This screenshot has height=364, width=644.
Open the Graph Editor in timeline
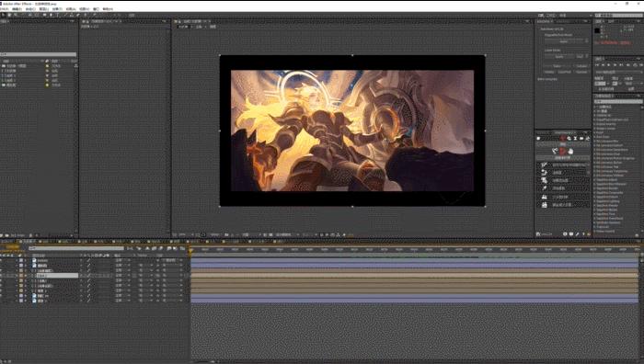coord(182,248)
